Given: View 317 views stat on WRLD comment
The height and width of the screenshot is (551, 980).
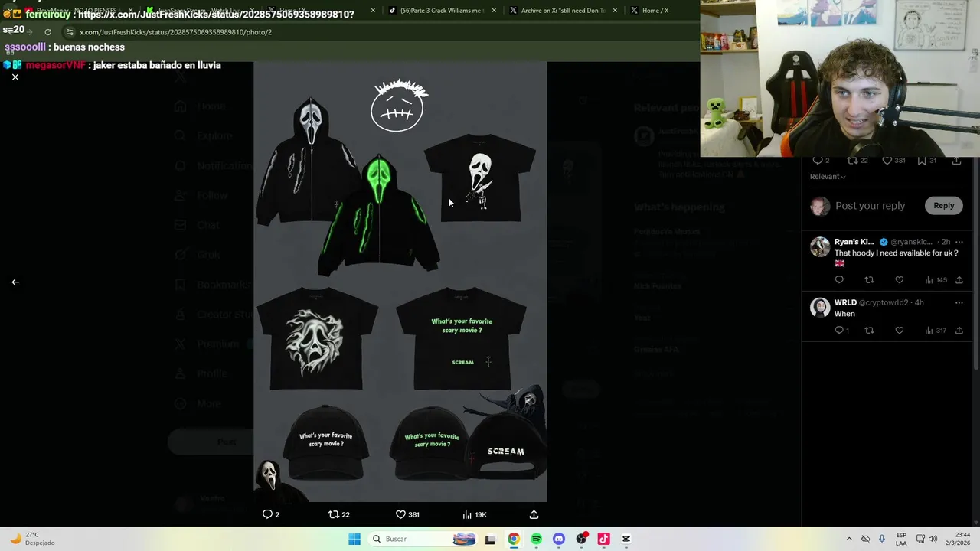Looking at the screenshot, I should 936,331.
